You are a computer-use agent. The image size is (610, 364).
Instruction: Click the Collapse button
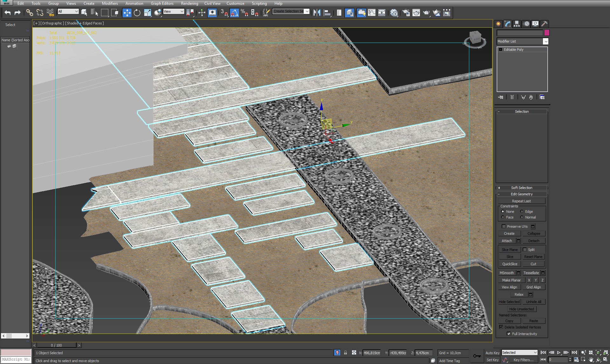click(x=534, y=233)
